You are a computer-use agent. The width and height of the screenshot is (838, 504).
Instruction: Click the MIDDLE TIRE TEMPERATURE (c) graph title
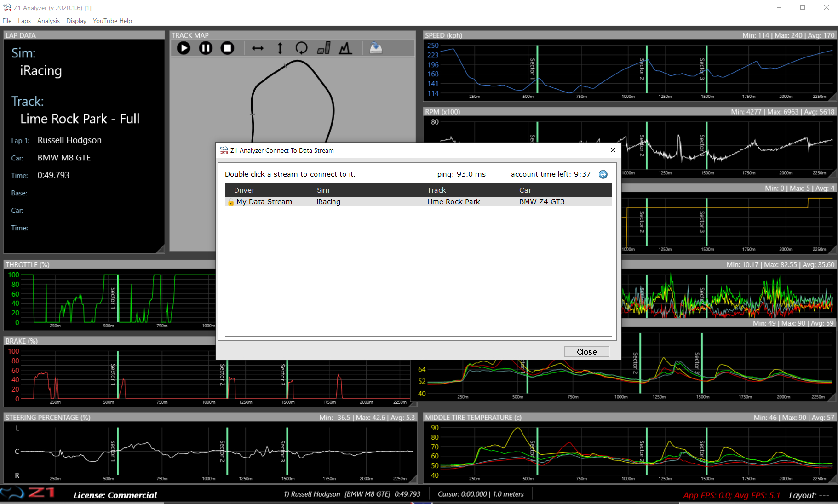coord(473,418)
